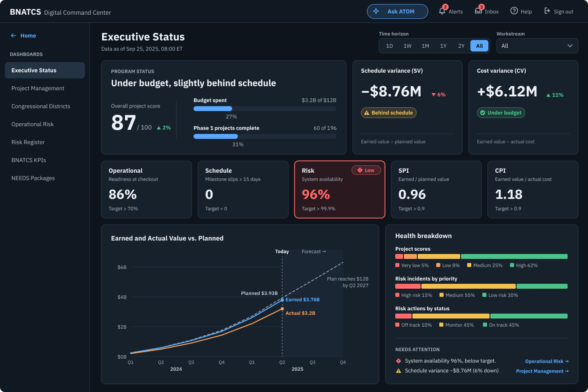This screenshot has width=588, height=392.
Task: Select the 1M time horizon
Action: click(425, 46)
